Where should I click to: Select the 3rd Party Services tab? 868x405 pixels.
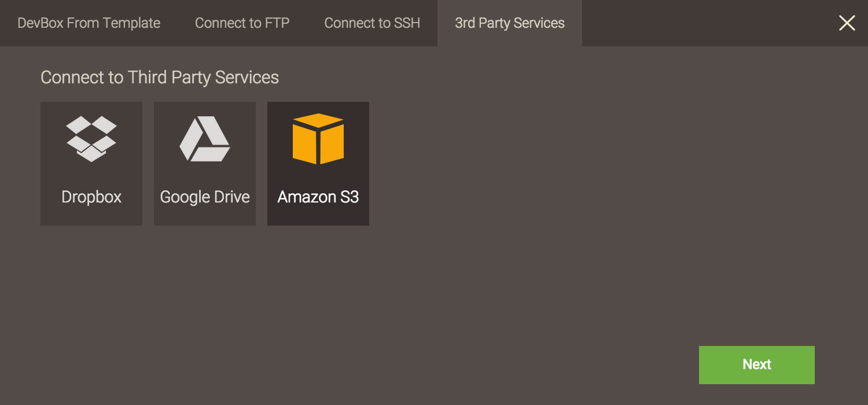tap(510, 23)
